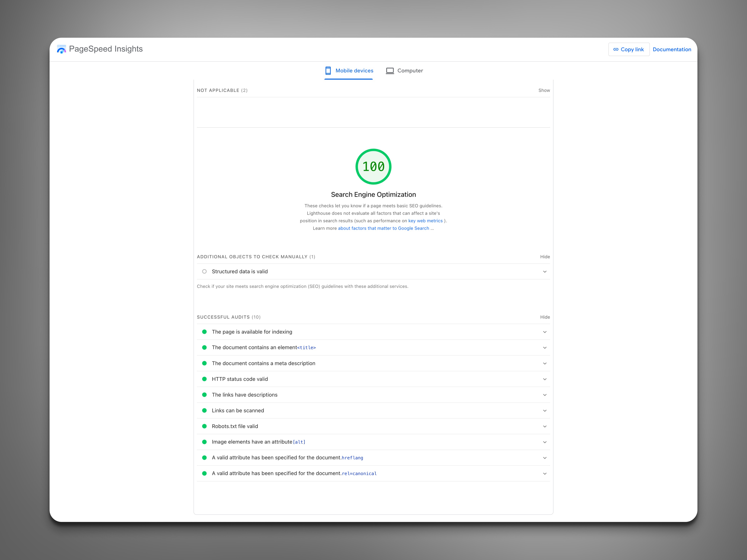747x560 pixels.
Task: Select the Mobile devices tab
Action: pos(349,70)
